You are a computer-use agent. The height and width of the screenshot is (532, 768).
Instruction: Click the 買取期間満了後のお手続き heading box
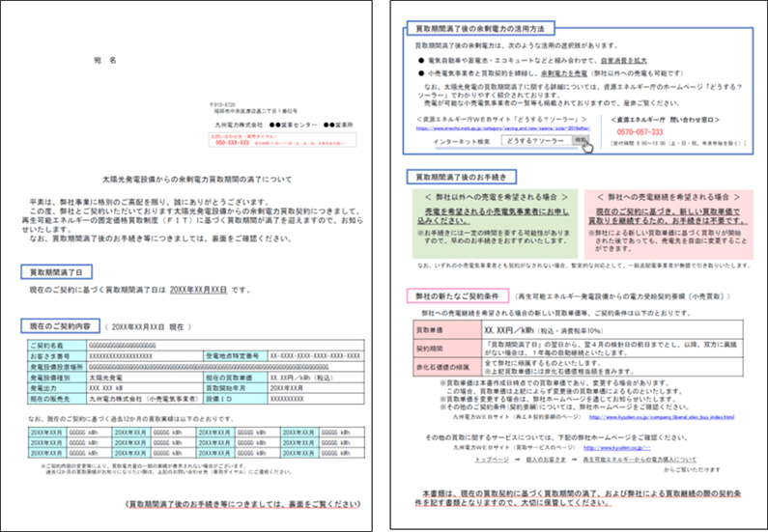click(461, 177)
